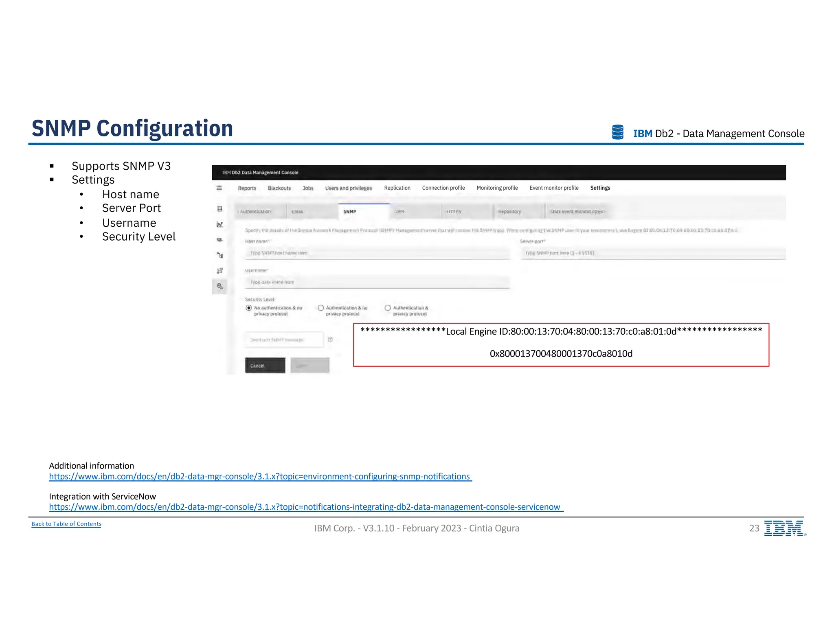Click the "Server Port" bullet text
The height and width of the screenshot is (644, 834).
coord(132,208)
